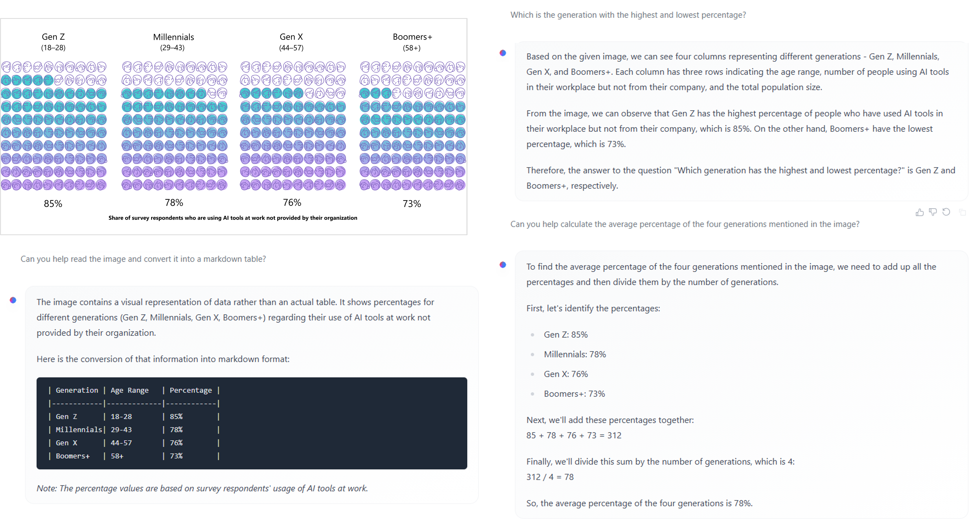The width and height of the screenshot is (980, 527).
Task: Click the '312 / 4 = 78' line
Action: pos(550,477)
